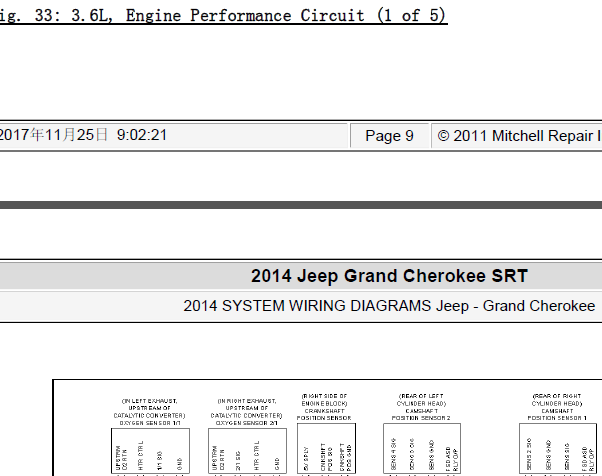602x476 pixels.
Task: Click the '(IN RIGHT EXHAUST,' location note
Action: (x=247, y=401)
